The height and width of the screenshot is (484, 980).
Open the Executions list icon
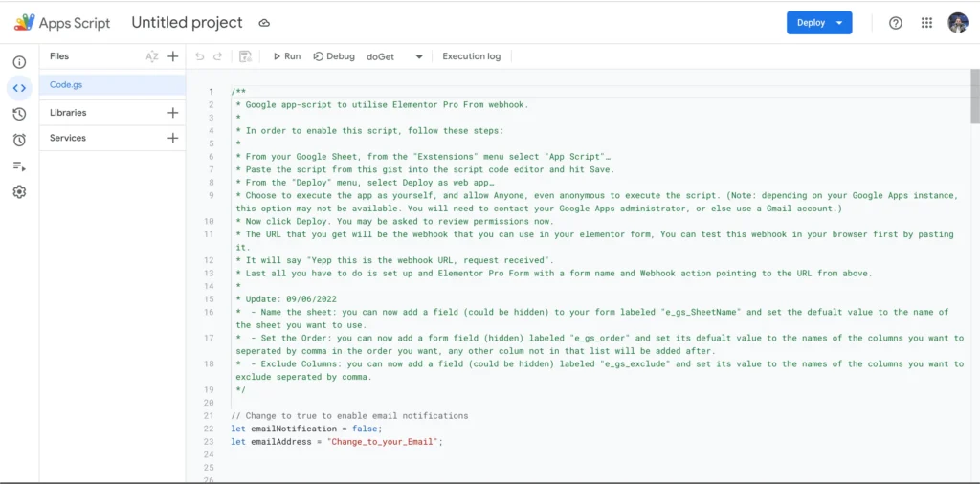(19, 166)
